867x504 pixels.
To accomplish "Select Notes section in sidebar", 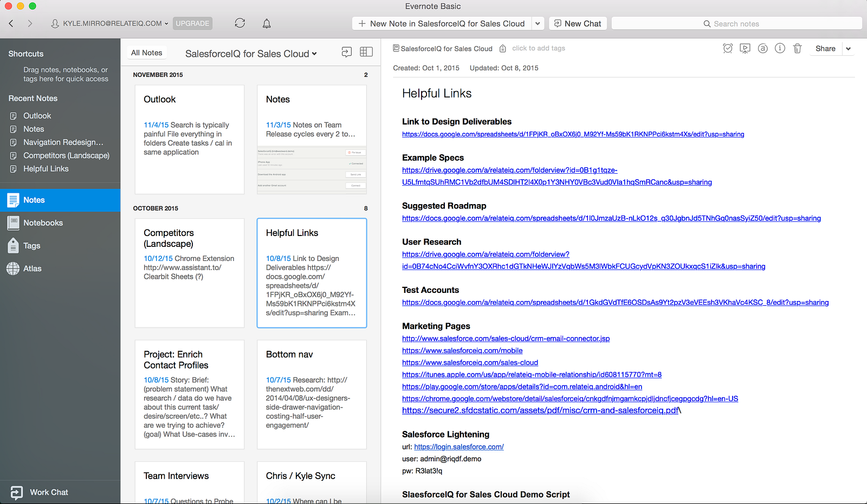I will [60, 200].
